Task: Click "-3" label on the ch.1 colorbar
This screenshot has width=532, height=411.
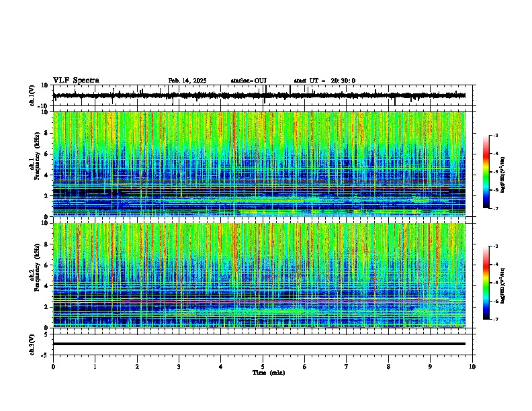Action: [x=495, y=136]
